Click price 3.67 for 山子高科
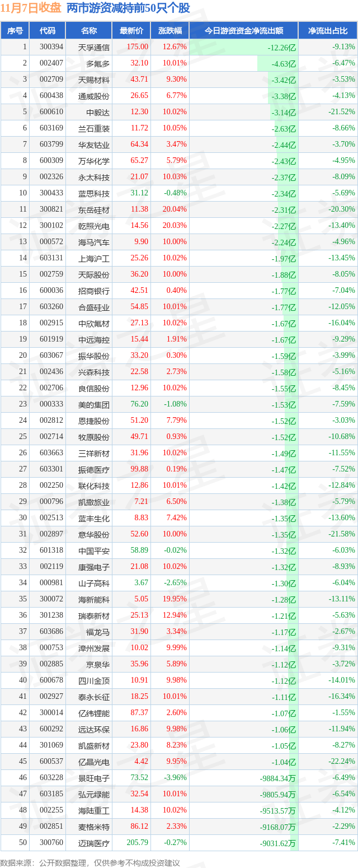This screenshot has width=358, height=868. click(142, 582)
